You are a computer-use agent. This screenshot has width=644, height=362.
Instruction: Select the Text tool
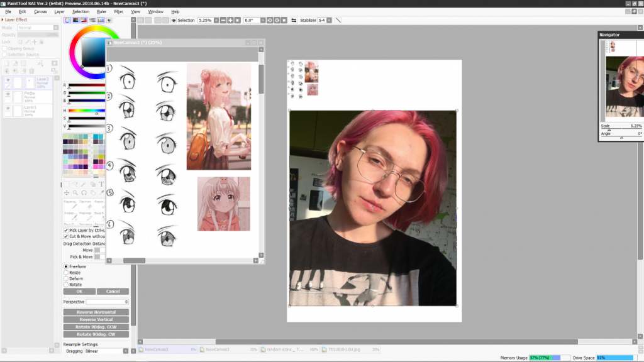pyautogui.click(x=101, y=184)
